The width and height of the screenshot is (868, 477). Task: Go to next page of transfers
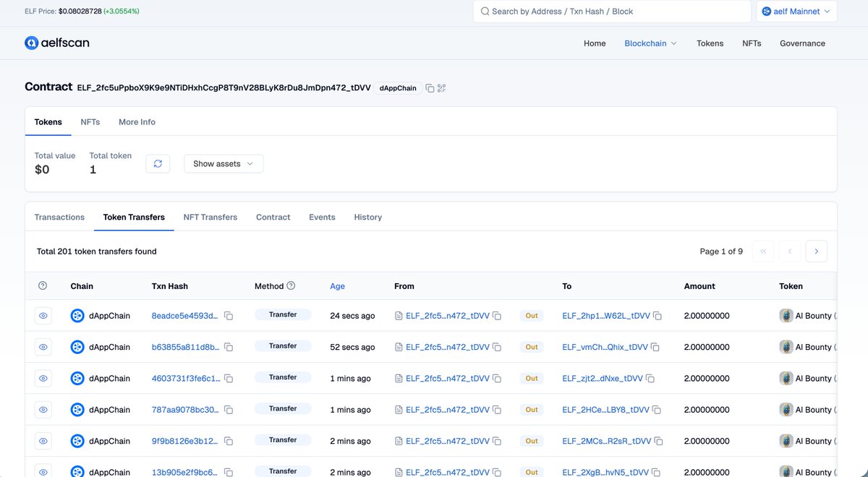click(816, 252)
